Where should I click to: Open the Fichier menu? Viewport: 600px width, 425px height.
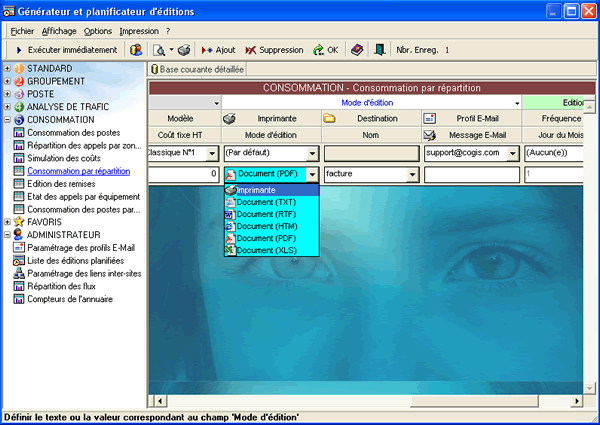[22, 31]
